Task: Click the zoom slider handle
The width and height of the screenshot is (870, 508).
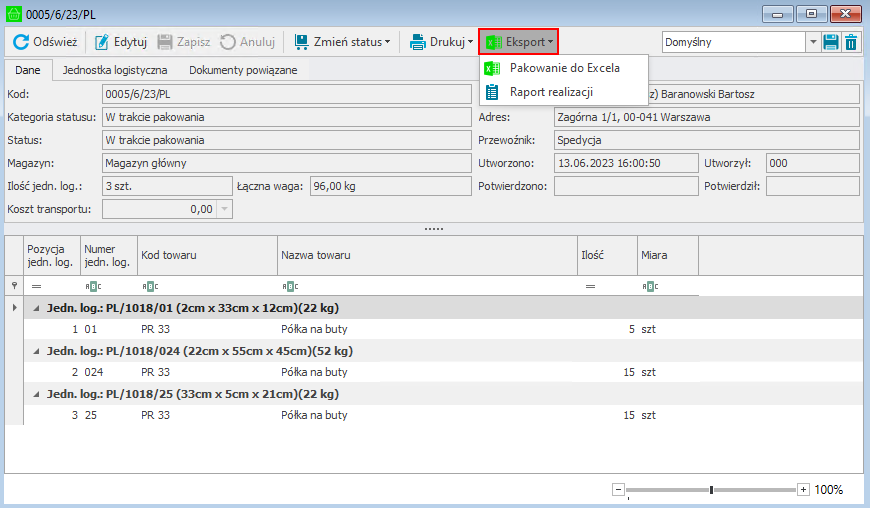Action: tap(711, 490)
